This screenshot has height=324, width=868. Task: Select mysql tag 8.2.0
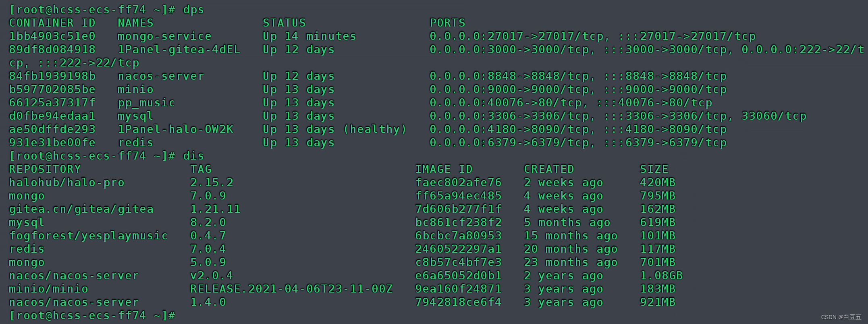208,222
